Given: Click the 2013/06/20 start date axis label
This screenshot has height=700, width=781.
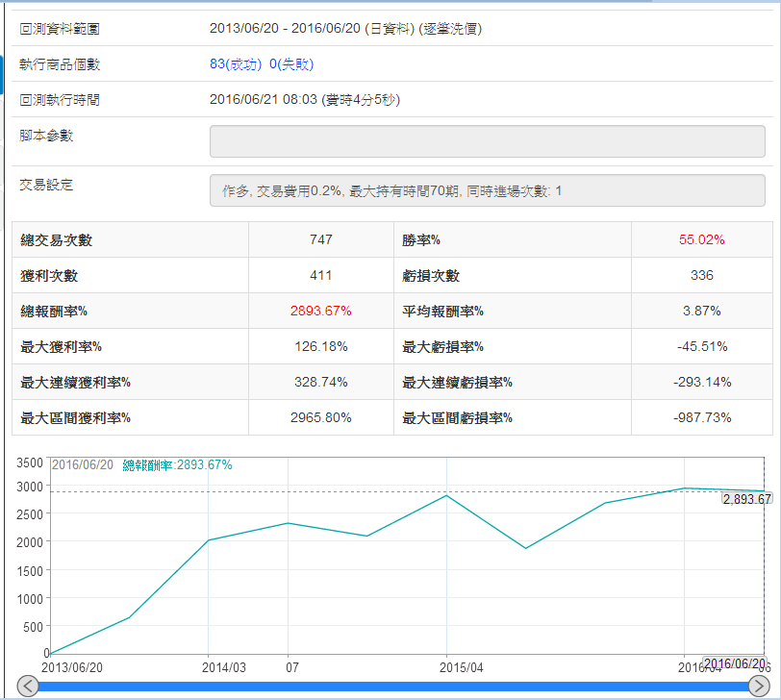Looking at the screenshot, I should [74, 666].
